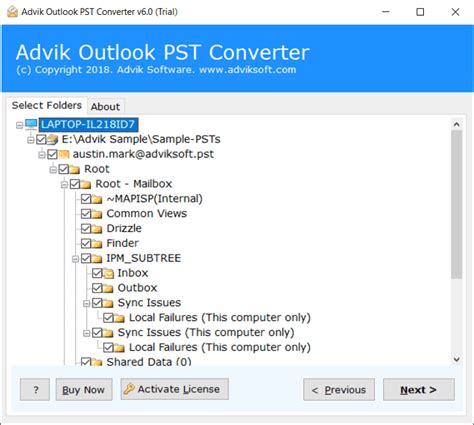Click the Drizzle folder icon
The image size is (474, 425).
coord(97,229)
